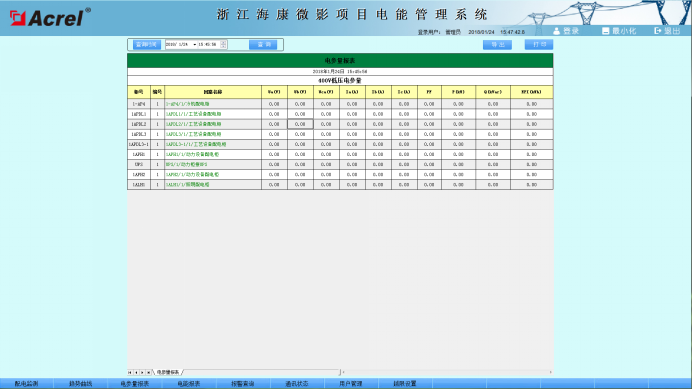Click the P(kW) column header
The image size is (693, 390).
[x=458, y=92]
